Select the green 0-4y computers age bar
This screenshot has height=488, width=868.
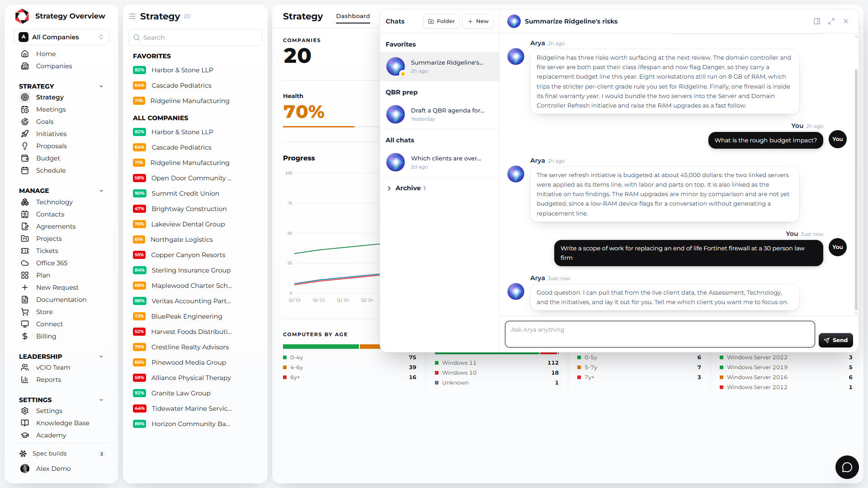[x=321, y=347]
